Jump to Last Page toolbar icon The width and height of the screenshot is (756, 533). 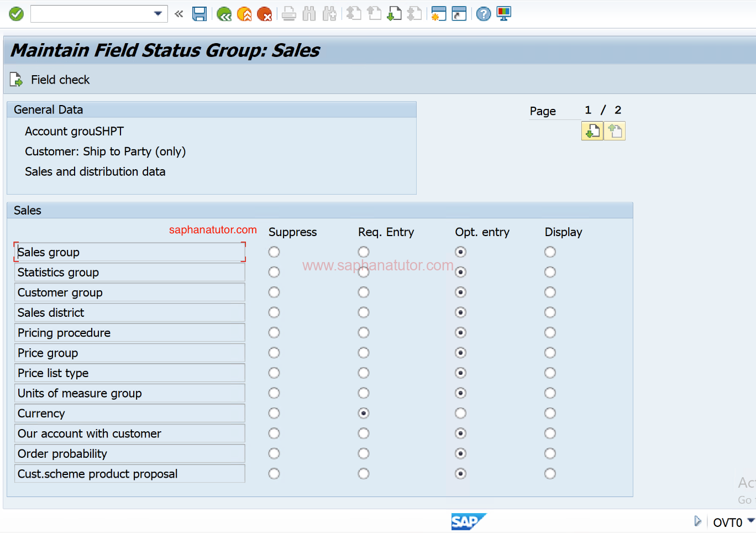coord(414,14)
